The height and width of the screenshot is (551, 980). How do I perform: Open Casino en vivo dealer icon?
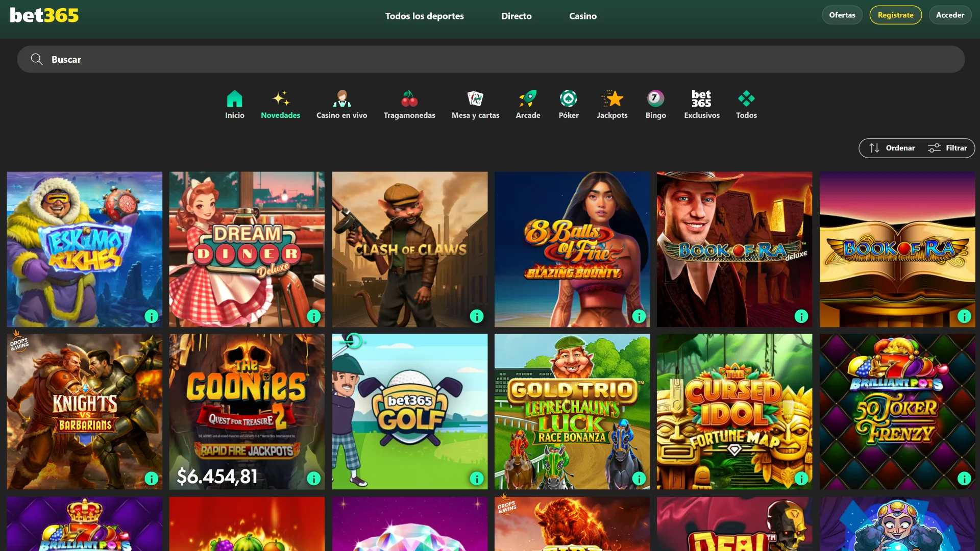(x=342, y=98)
